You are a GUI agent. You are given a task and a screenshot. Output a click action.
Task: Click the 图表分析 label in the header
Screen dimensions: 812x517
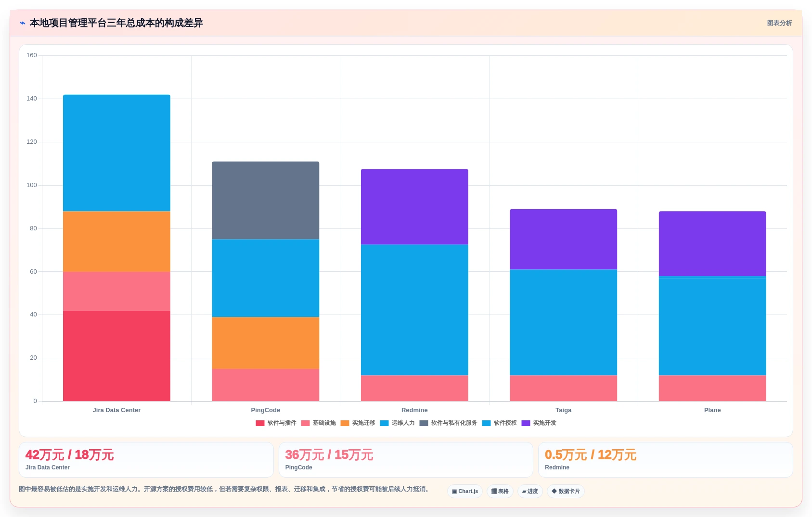click(x=779, y=23)
